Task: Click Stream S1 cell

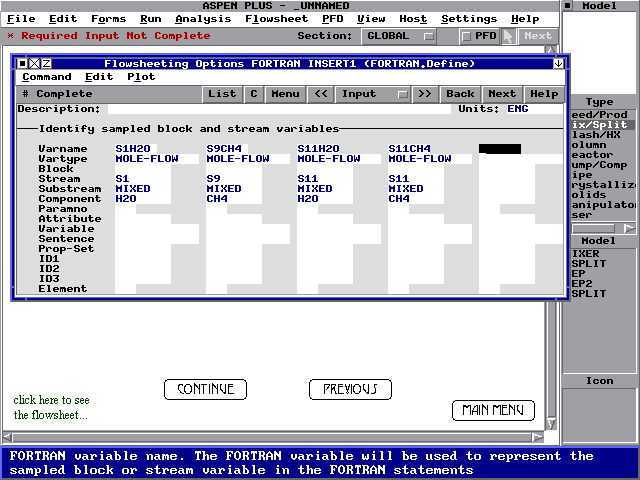Action: 142,179
